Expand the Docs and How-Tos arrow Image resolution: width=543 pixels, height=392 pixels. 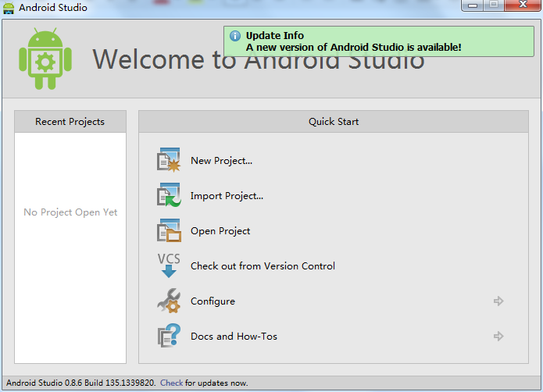498,336
